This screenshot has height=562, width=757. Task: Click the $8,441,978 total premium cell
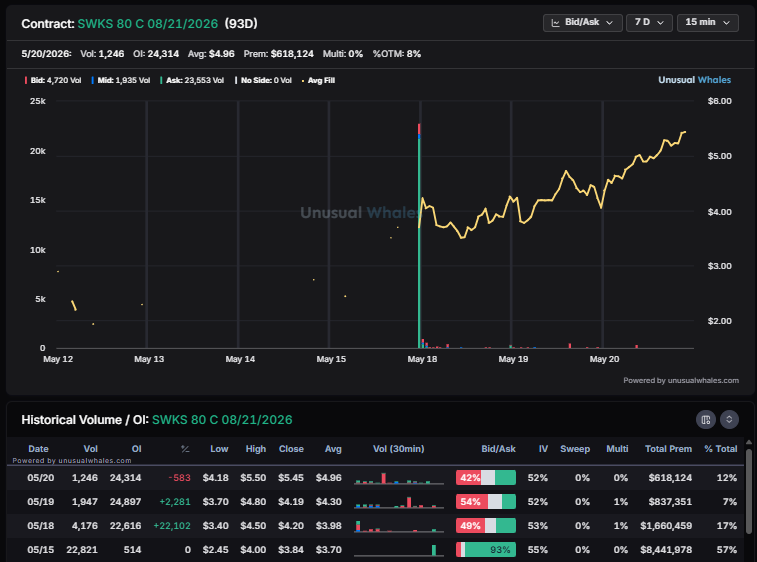click(666, 549)
